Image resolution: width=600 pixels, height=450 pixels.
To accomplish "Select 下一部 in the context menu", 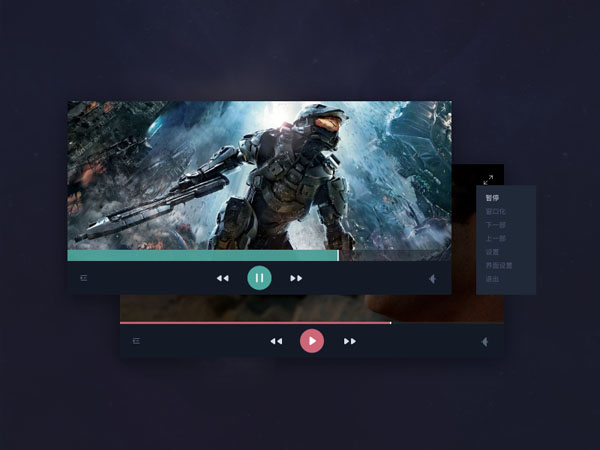I will (x=496, y=225).
